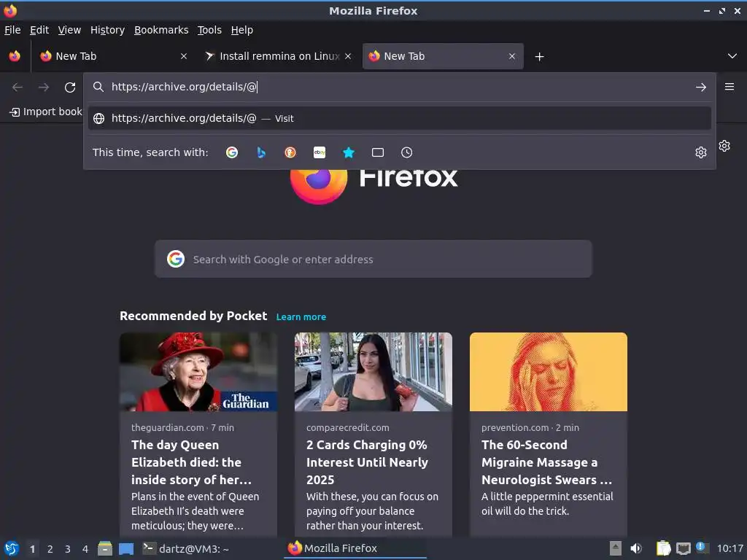Screen dimensions: 747x560
Task: Open the Bookmarks menu
Action: [161, 30]
